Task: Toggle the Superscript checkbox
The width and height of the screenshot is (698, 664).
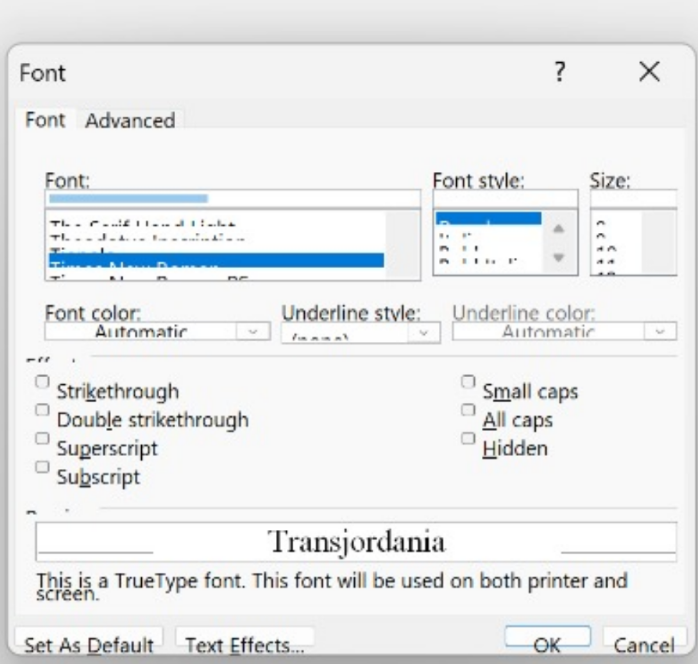Action: (x=42, y=438)
